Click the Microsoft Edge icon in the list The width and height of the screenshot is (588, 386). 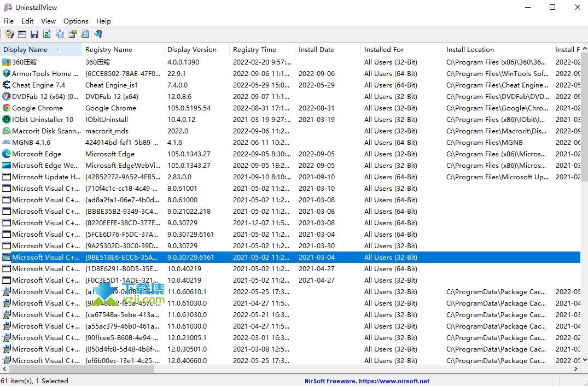7,154
